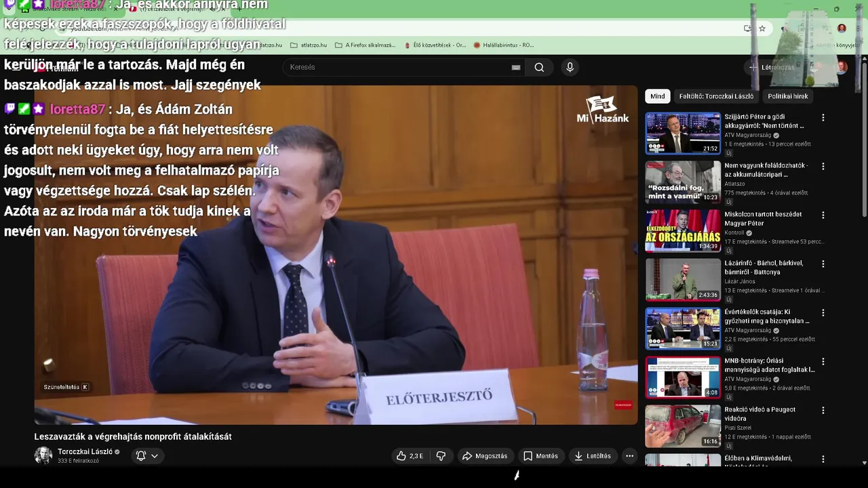Screen dimensions: 868x488
Task: Click the page vertical scrollbar
Action: pos(864,139)
